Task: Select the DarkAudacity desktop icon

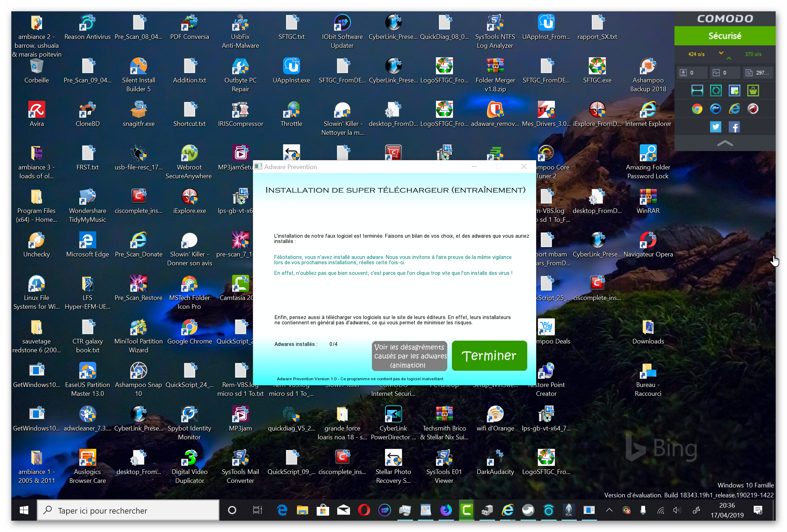Action: coord(495,463)
